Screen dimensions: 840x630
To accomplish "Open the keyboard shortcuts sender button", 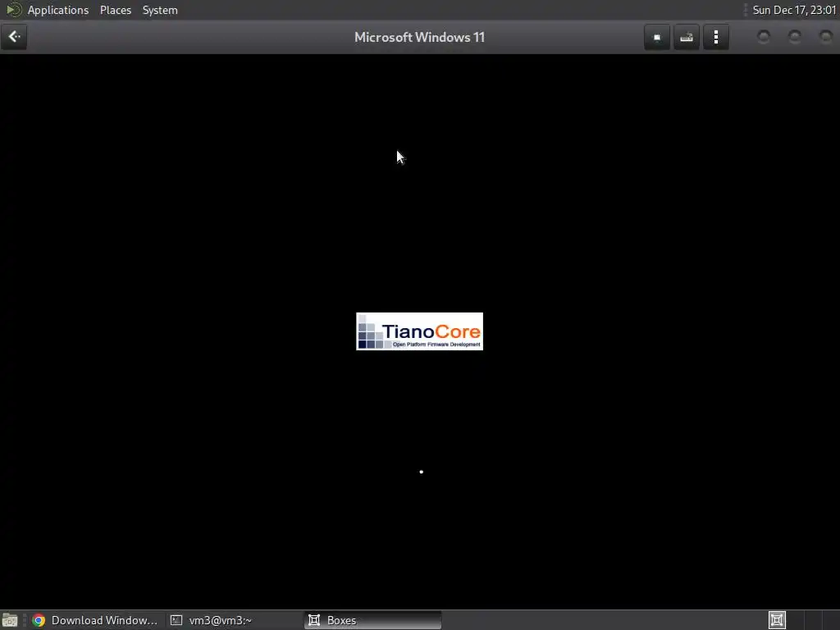I will point(687,38).
